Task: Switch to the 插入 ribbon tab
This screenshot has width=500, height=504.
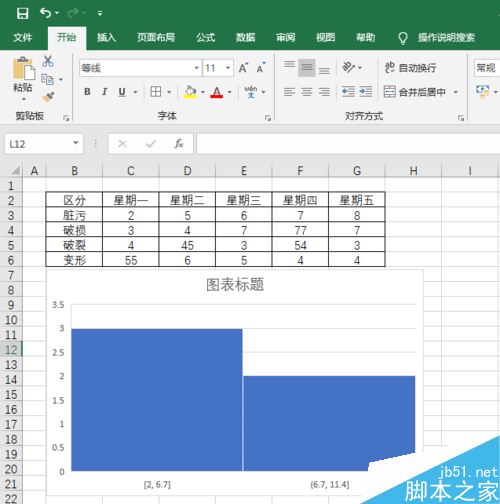Action: [106, 37]
